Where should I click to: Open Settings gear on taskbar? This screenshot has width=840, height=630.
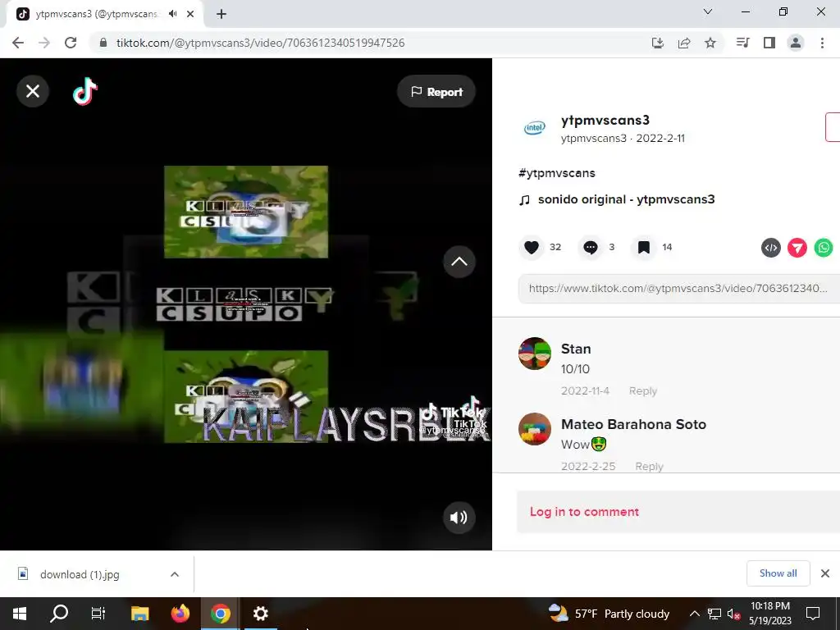pyautogui.click(x=260, y=614)
